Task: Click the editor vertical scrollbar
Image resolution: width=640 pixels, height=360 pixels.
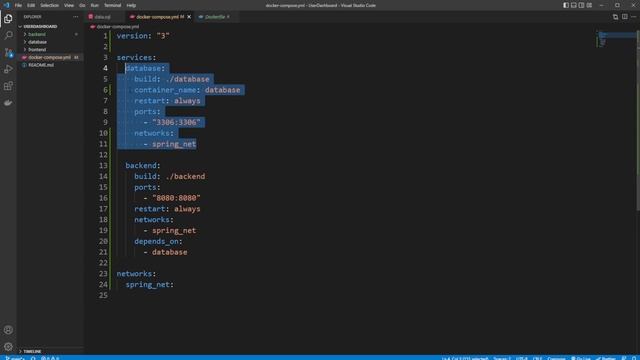Action: (638, 120)
